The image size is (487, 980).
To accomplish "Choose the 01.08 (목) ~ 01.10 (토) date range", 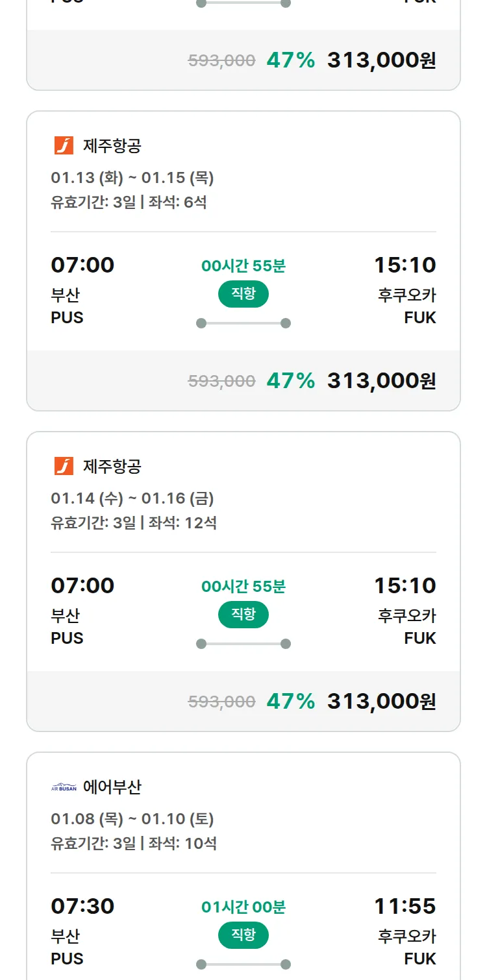I will pyautogui.click(x=132, y=818).
